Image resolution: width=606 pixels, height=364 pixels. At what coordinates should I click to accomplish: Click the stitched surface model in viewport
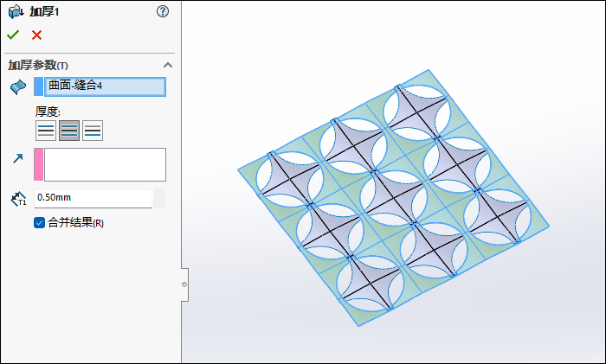(393, 198)
